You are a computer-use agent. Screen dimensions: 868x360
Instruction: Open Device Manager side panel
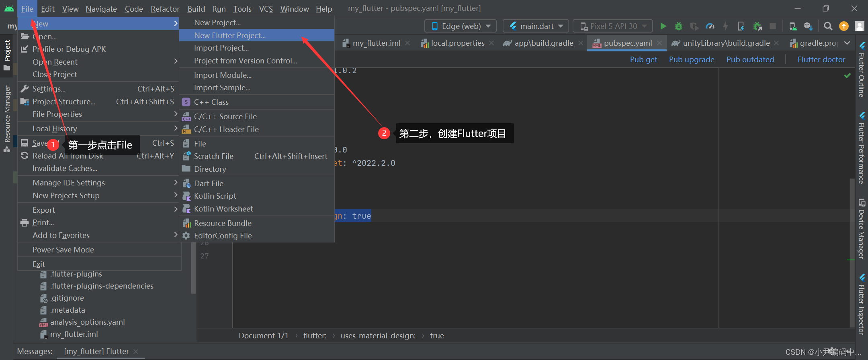click(x=862, y=228)
